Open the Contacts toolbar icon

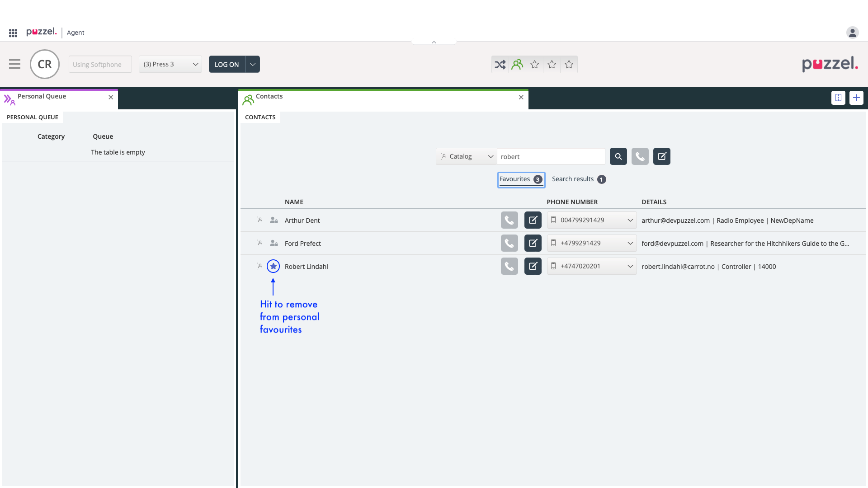[x=517, y=65]
